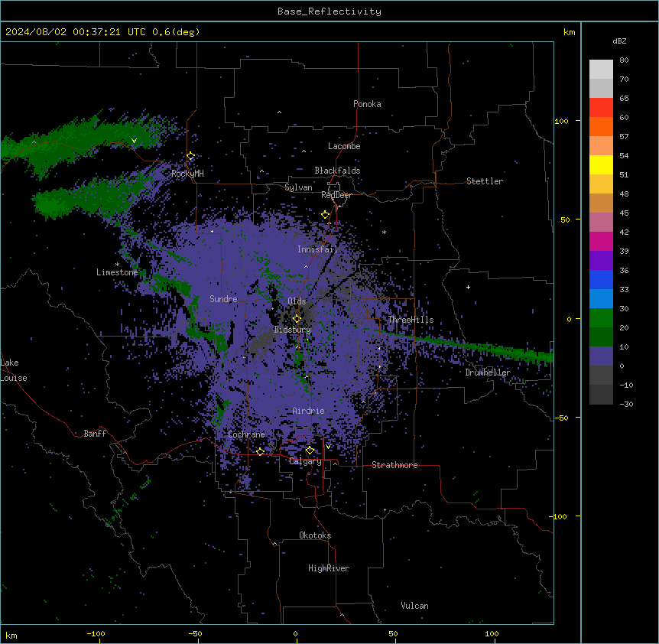Click the yellow marker south of RedDeer
This screenshot has width=659, height=644.
[325, 215]
